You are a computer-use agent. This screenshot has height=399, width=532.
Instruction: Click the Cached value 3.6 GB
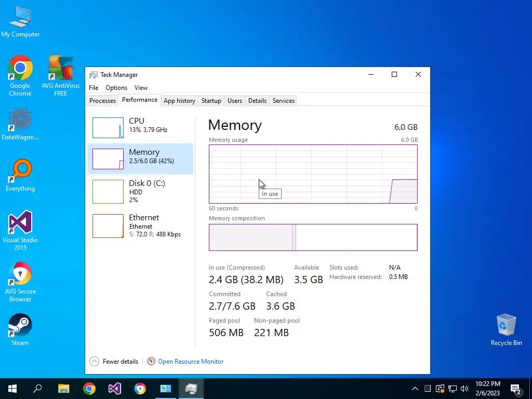click(280, 306)
